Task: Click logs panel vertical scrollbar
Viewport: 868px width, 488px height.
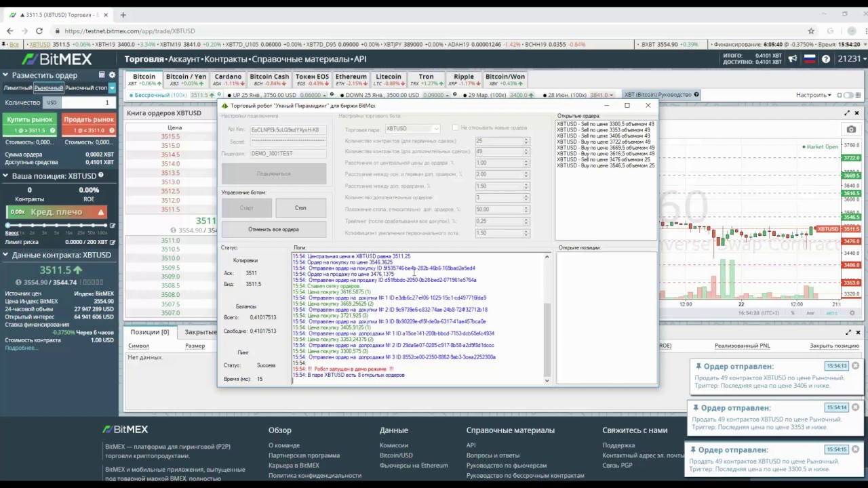Action: click(547, 319)
